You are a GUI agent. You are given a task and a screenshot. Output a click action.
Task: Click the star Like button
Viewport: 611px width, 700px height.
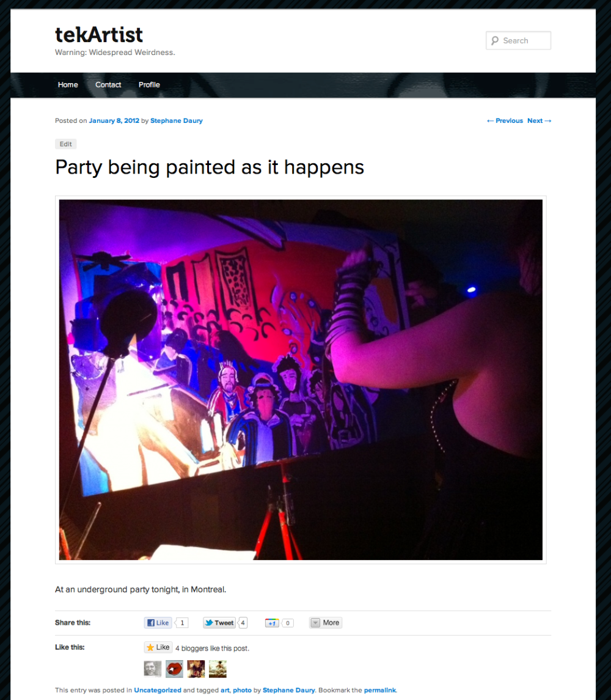[x=158, y=647]
